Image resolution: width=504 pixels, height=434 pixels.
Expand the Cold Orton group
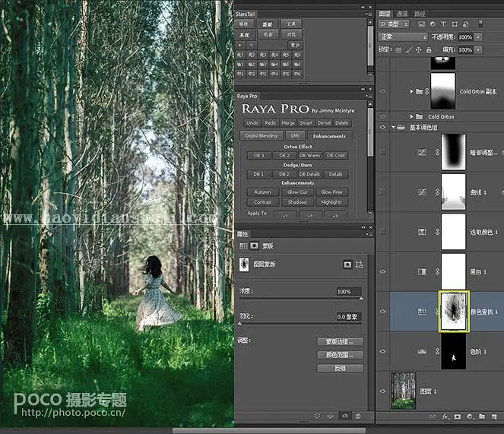(x=411, y=116)
